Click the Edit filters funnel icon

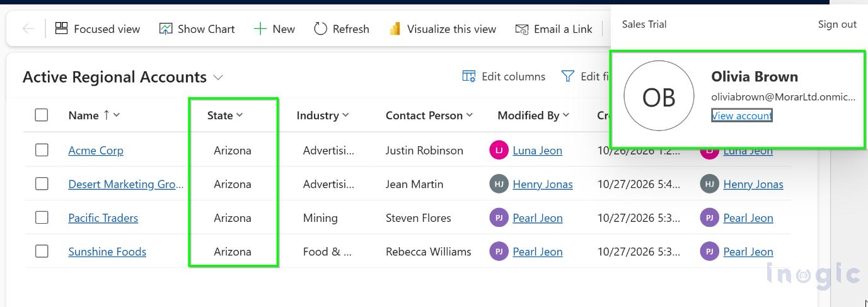click(x=568, y=76)
